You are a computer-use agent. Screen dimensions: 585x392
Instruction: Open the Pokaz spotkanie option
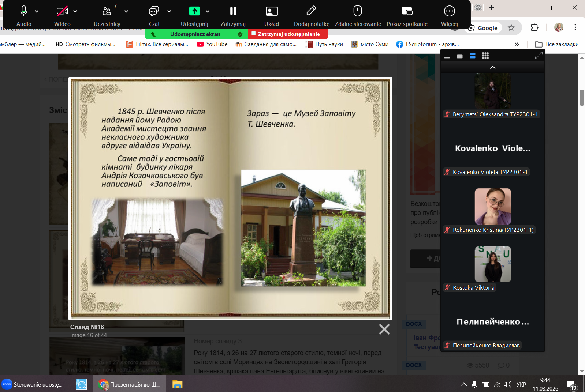pyautogui.click(x=407, y=12)
